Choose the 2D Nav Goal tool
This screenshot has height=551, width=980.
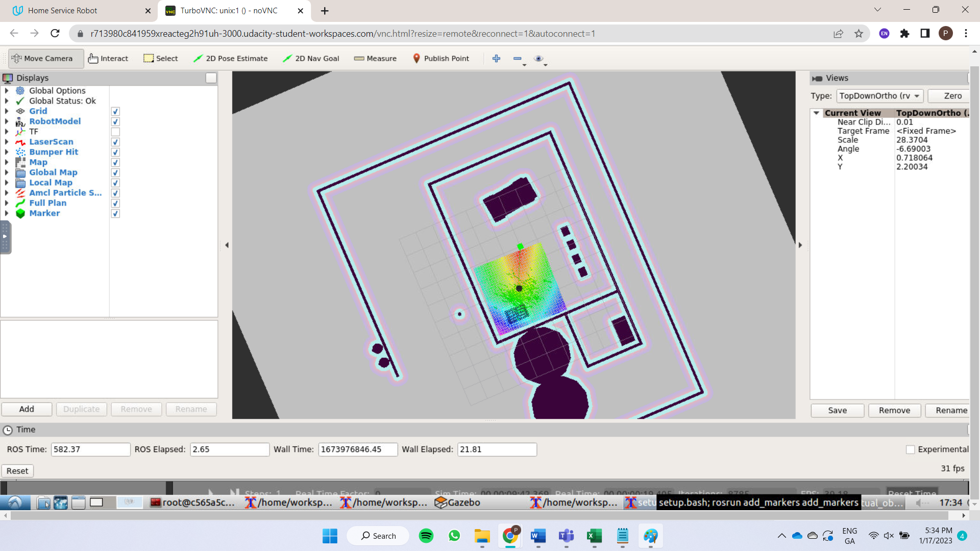pyautogui.click(x=310, y=58)
